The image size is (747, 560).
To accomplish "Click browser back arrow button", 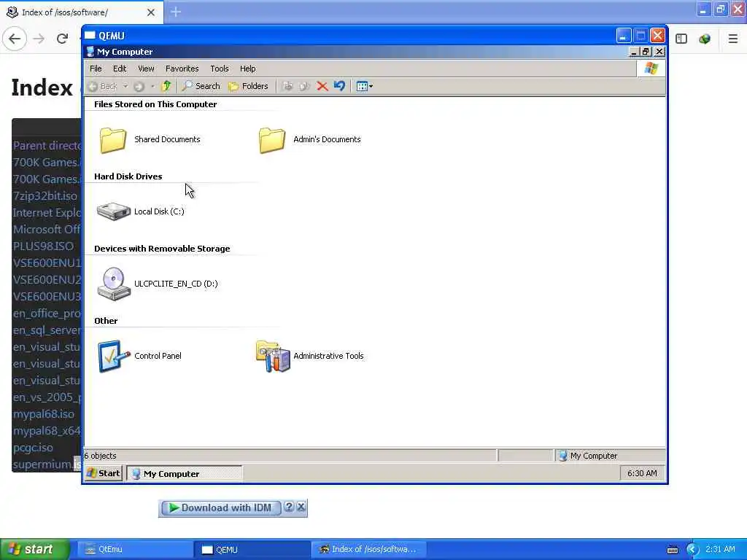I will (x=15, y=39).
